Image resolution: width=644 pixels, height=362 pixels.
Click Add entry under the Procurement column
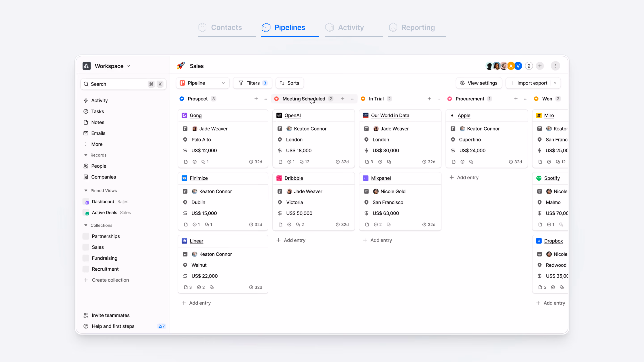coord(464,178)
